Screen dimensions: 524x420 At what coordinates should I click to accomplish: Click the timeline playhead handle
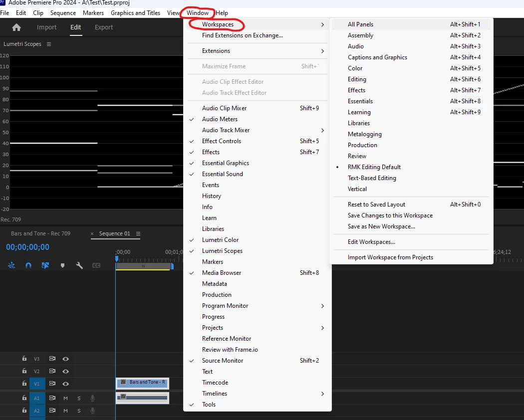(x=117, y=258)
